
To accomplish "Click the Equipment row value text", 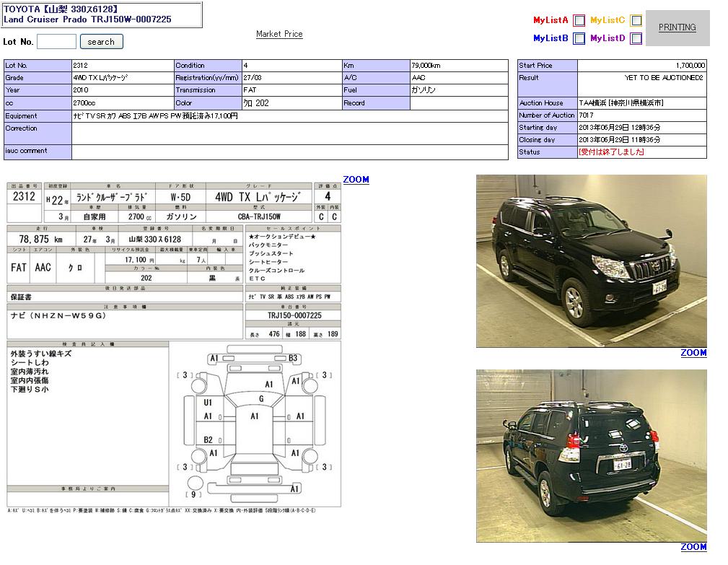I will click(155, 115).
